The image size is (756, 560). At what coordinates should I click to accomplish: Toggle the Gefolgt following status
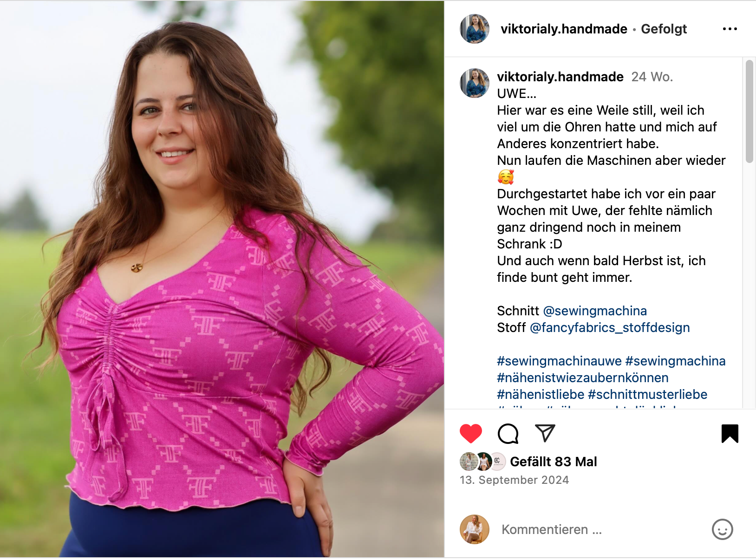click(x=664, y=29)
